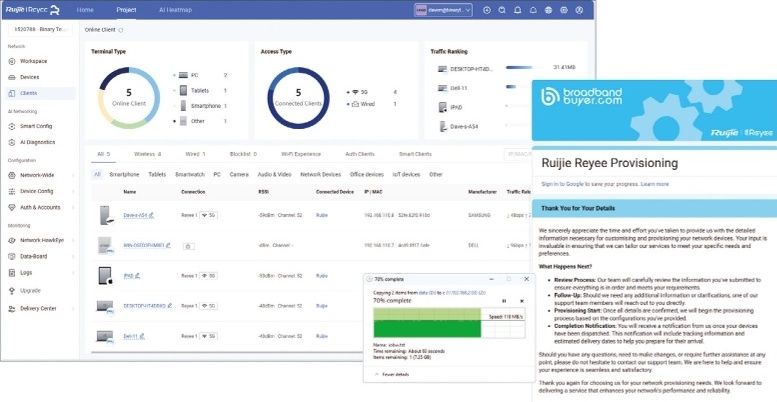Screen dimensions: 777x402
Task: Open the Data-Board monitoring page
Action: 34,256
